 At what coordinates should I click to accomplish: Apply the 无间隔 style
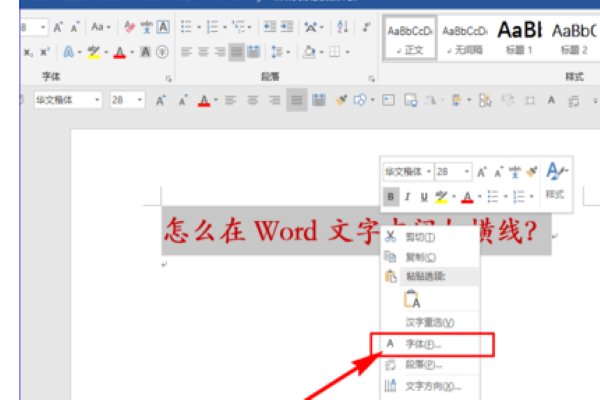coord(465,38)
